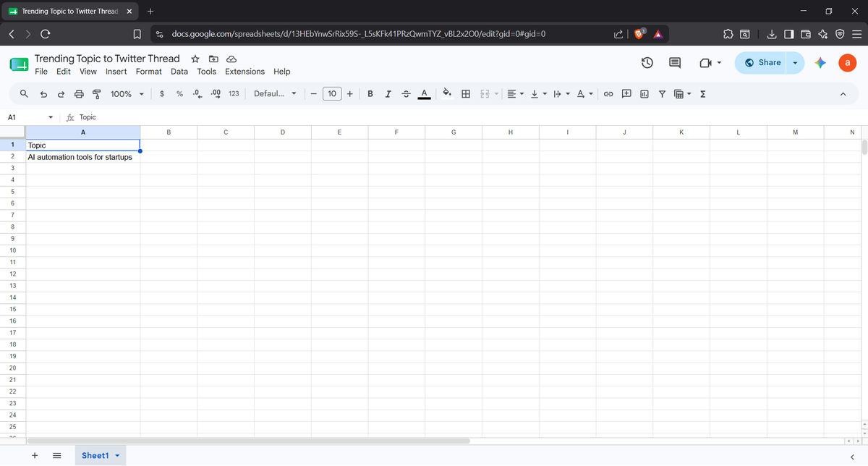
Task: Open the zoom level 100% dropdown
Action: click(127, 94)
